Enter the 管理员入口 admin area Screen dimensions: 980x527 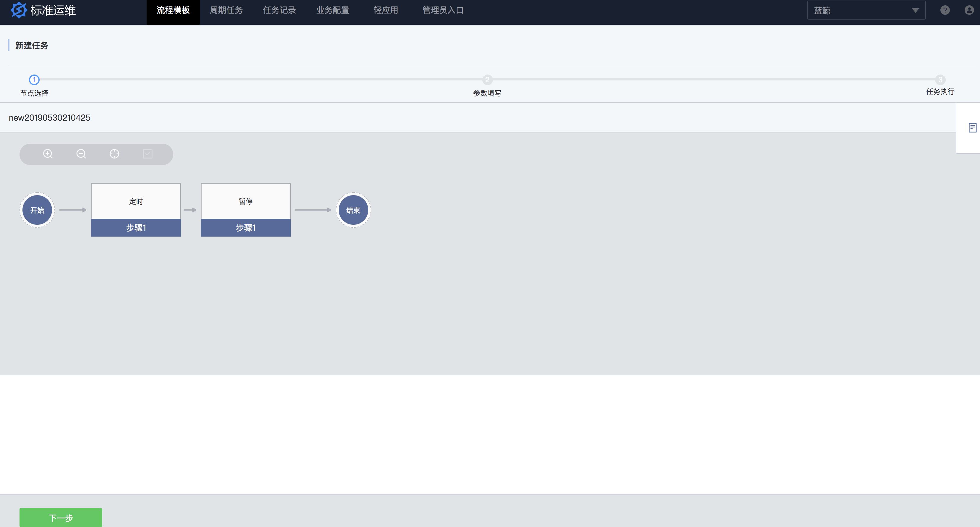(442, 10)
